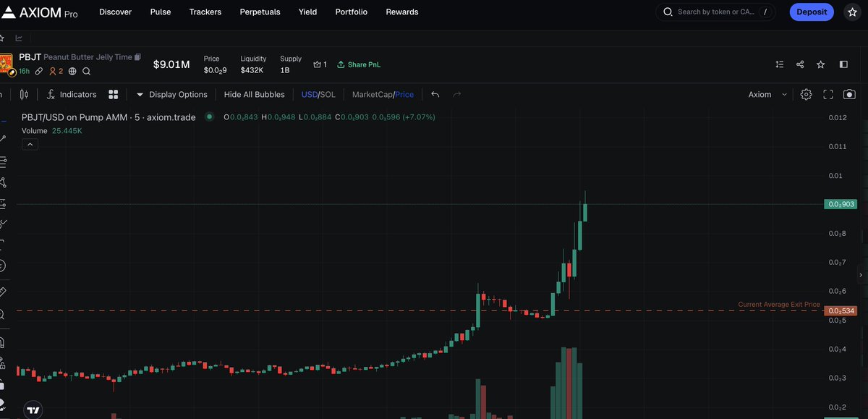The image size is (868, 419).
Task: Click the undo arrow in the chart toolbar
Action: (435, 94)
